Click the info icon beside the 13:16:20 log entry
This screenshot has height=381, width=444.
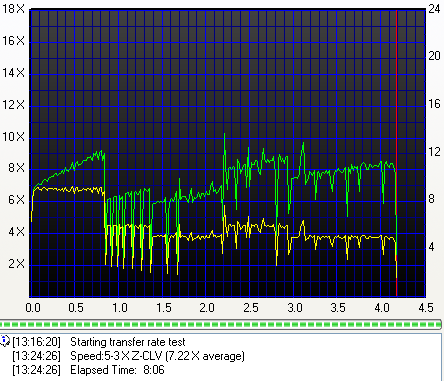[x=5, y=341]
